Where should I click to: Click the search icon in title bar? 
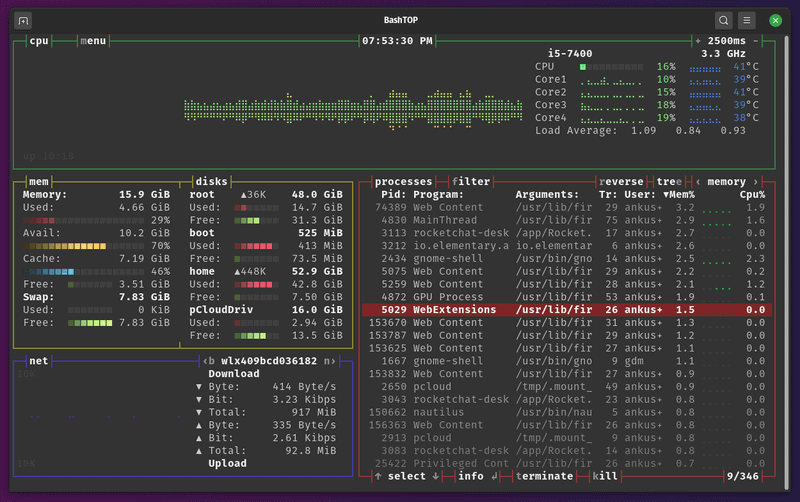[x=723, y=20]
